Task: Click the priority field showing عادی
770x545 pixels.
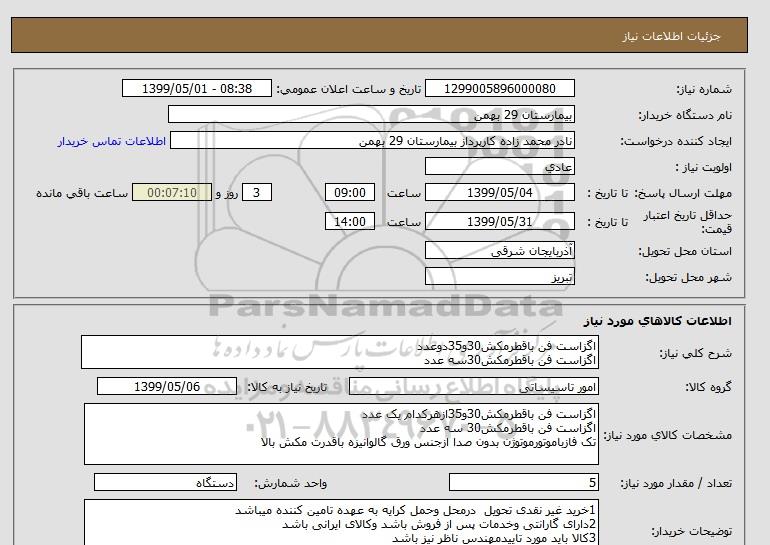Action: pos(499,166)
